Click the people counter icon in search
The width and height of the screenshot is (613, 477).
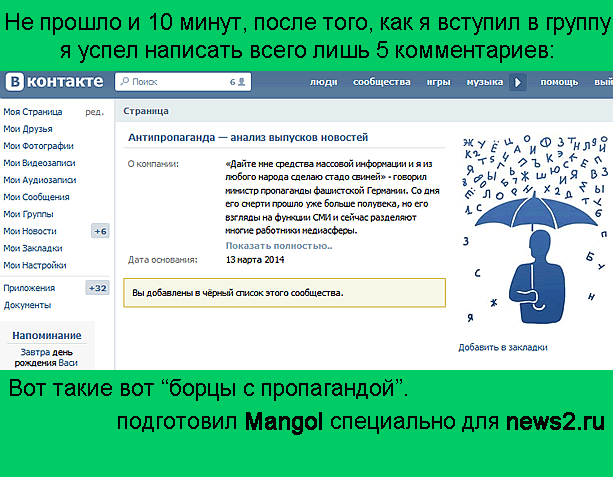coord(242,82)
